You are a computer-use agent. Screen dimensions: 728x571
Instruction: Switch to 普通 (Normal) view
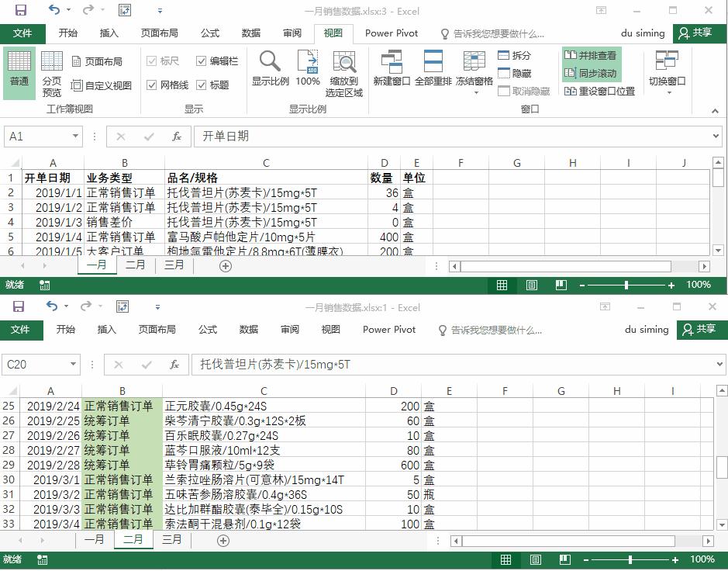[x=19, y=70]
